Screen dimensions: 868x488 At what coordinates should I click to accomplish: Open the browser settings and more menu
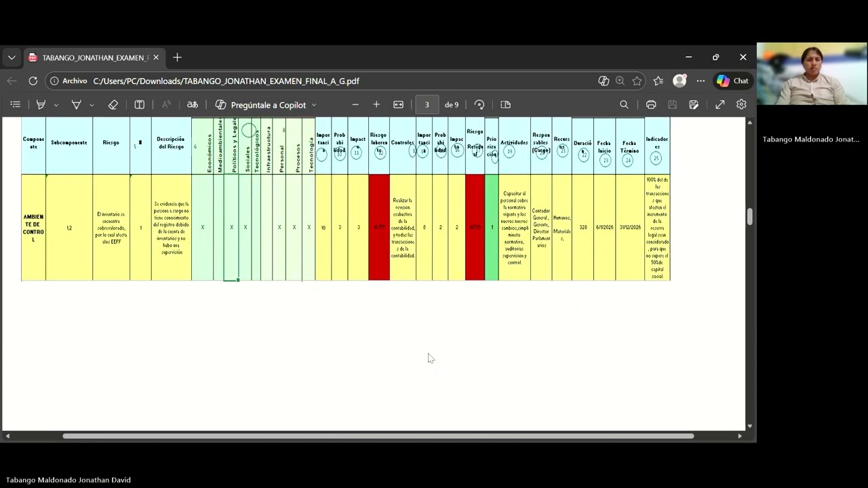pos(701,81)
